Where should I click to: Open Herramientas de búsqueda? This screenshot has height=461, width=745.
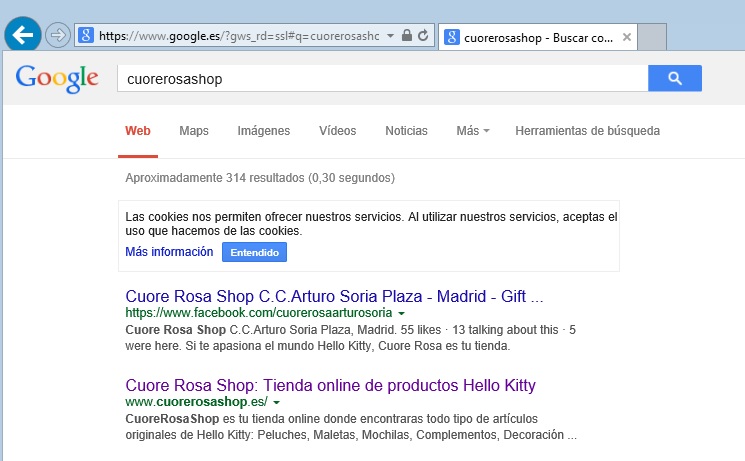click(588, 131)
